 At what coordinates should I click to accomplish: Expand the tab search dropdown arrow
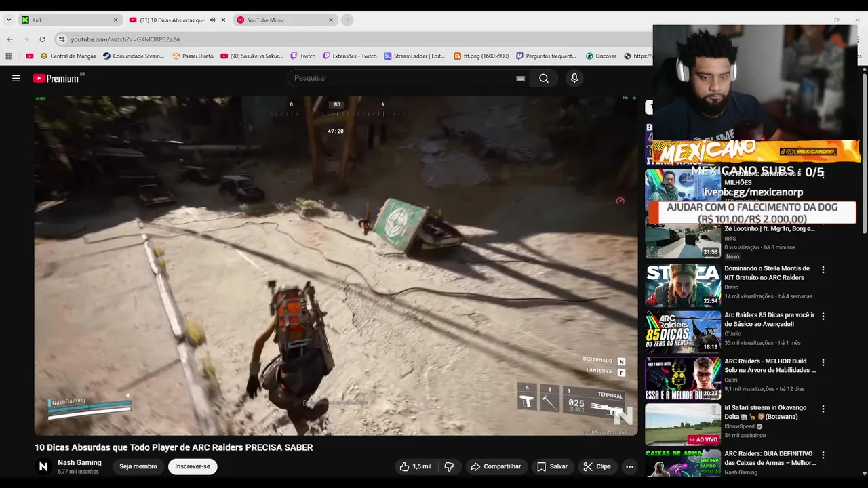tap(9, 20)
